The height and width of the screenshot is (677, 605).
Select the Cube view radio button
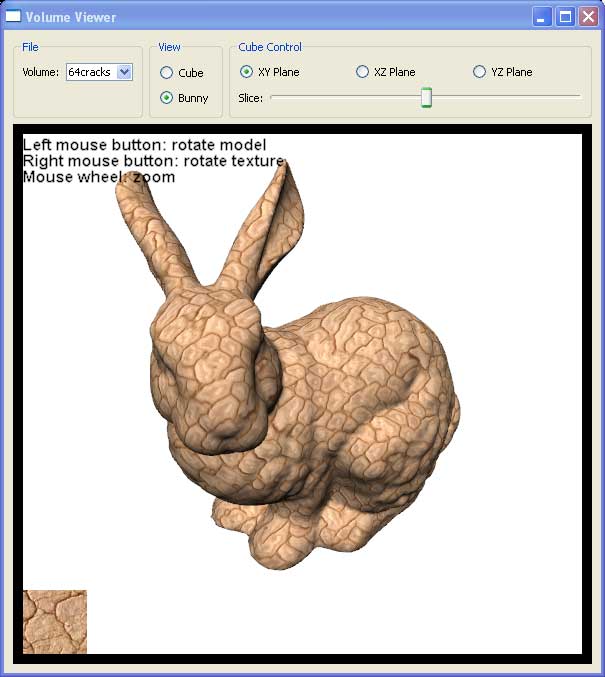pos(166,73)
